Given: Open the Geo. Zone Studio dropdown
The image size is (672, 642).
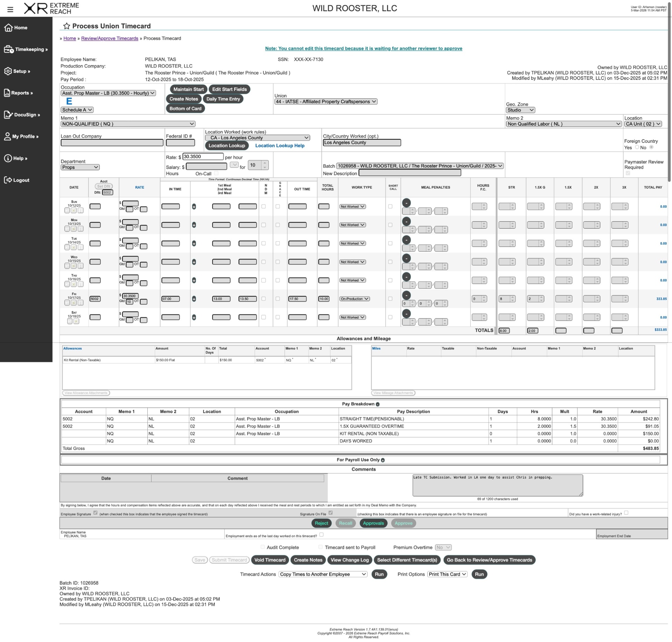Looking at the screenshot, I should (x=520, y=110).
